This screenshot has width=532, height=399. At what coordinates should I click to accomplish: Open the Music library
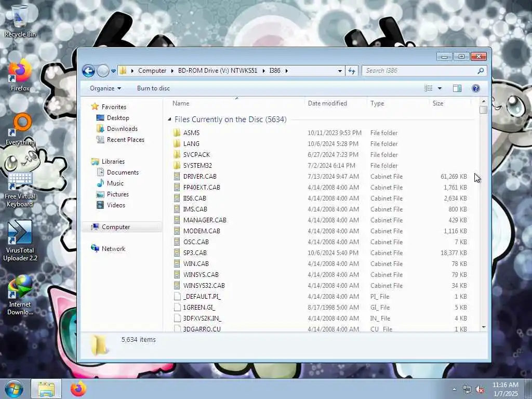(115, 183)
